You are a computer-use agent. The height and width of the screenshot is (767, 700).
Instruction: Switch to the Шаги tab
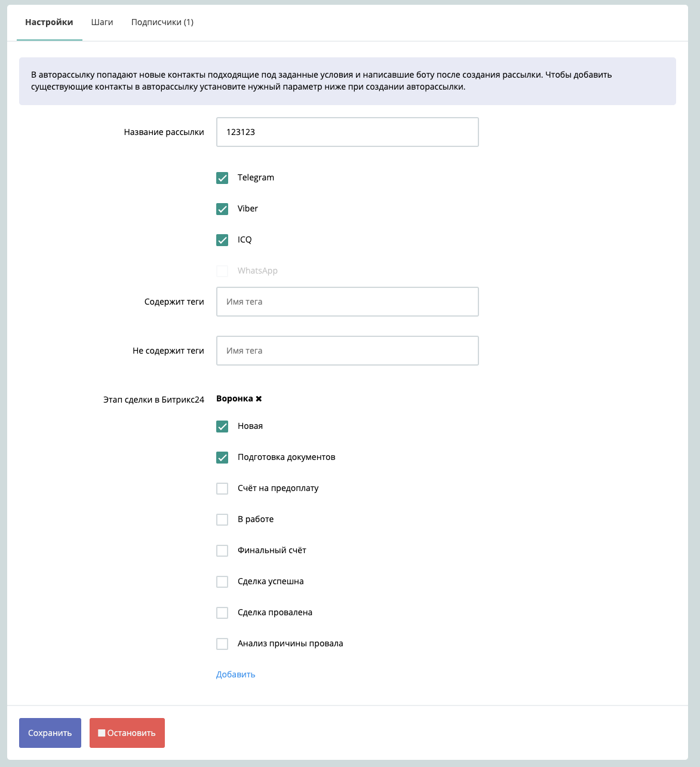point(102,22)
